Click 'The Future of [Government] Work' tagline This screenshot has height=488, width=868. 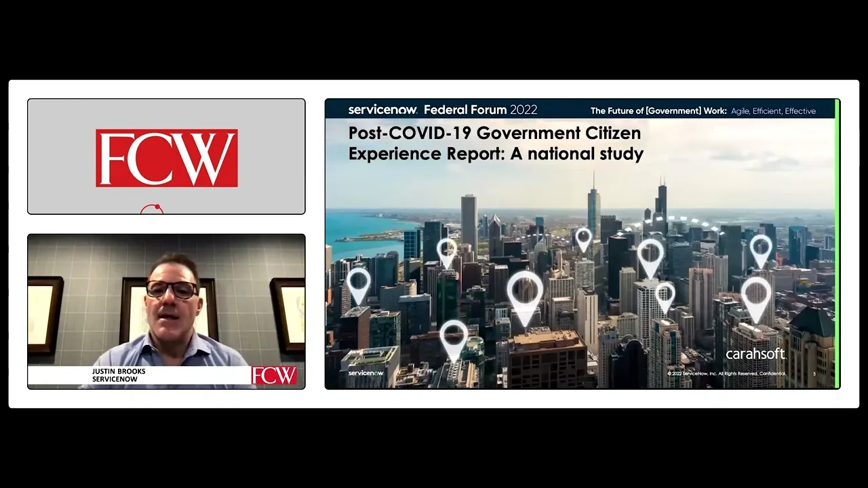click(658, 110)
